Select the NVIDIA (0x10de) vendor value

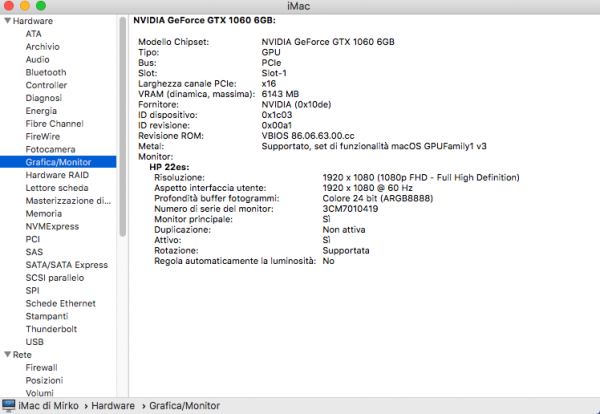pos(296,104)
